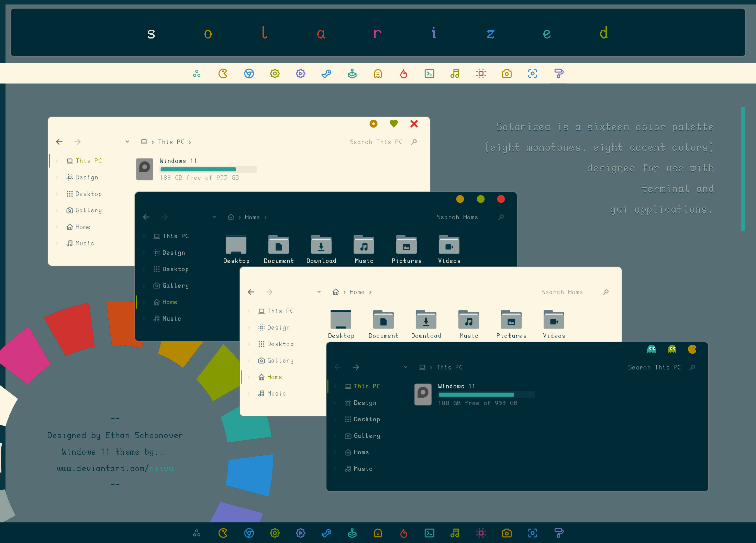Open the camera app from the bottom dock
This screenshot has width=756, height=543.
pyautogui.click(x=507, y=533)
